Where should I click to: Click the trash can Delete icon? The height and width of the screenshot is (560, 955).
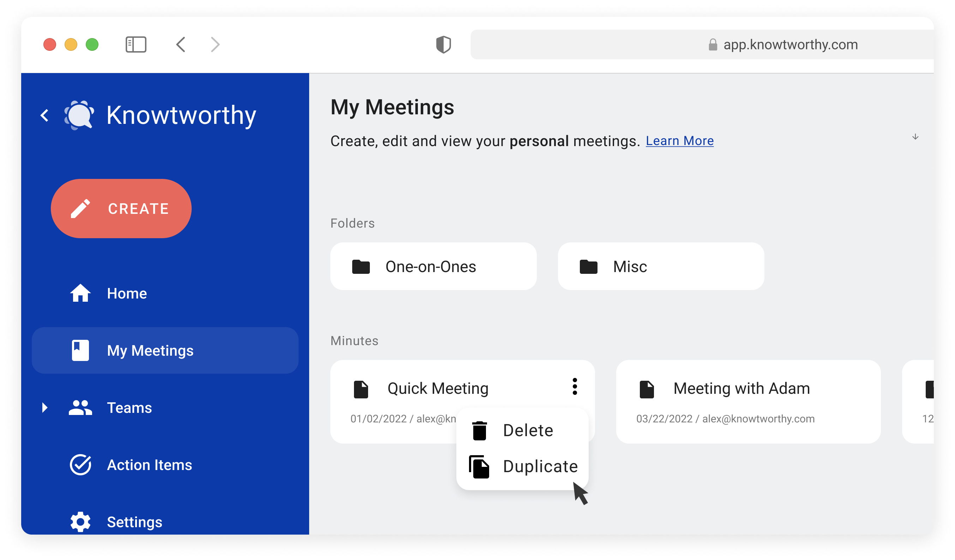click(479, 431)
